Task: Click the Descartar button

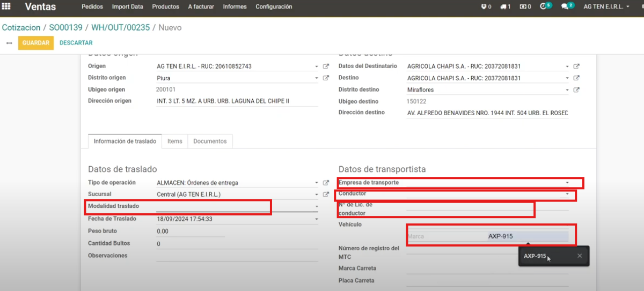Action: (x=76, y=43)
